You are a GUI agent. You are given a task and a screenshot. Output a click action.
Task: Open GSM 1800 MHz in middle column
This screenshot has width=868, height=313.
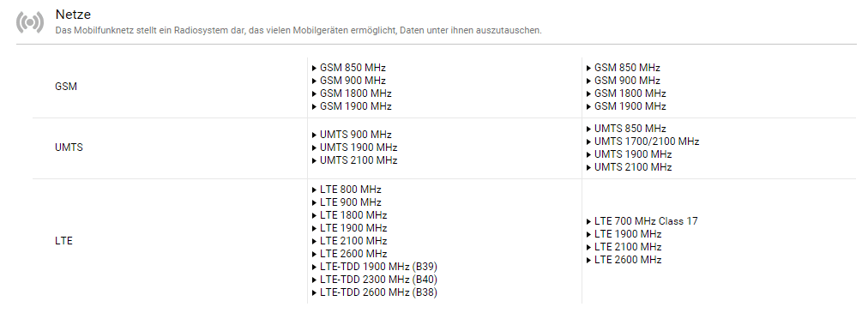point(352,93)
